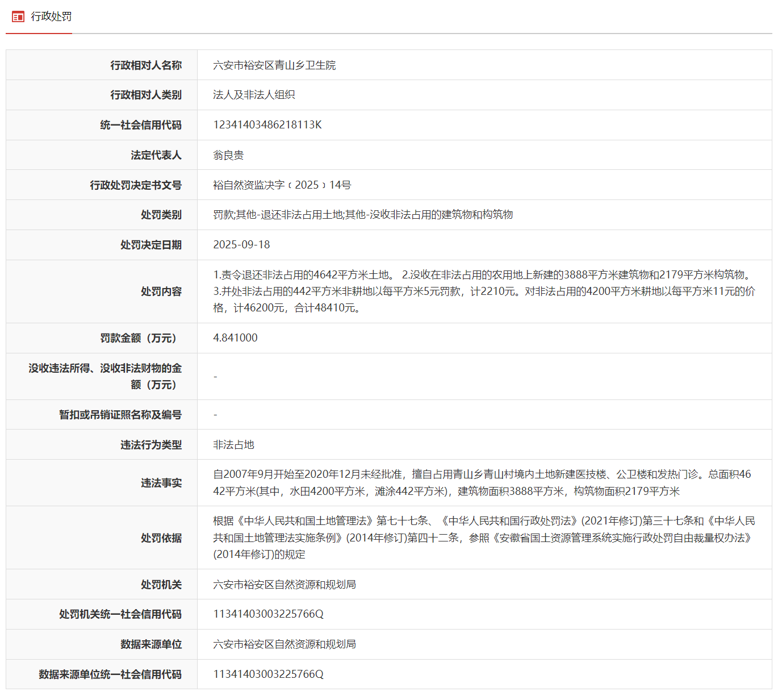Screen dimensions: 782x700
Task: Click the 处罚类别 row value
Action: click(363, 215)
